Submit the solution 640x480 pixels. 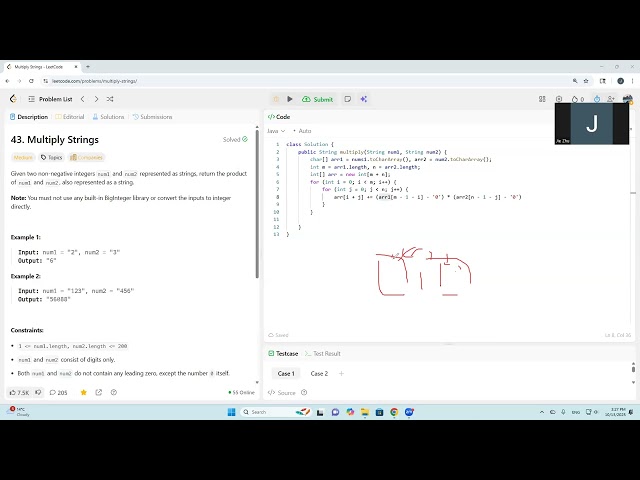coord(318,99)
